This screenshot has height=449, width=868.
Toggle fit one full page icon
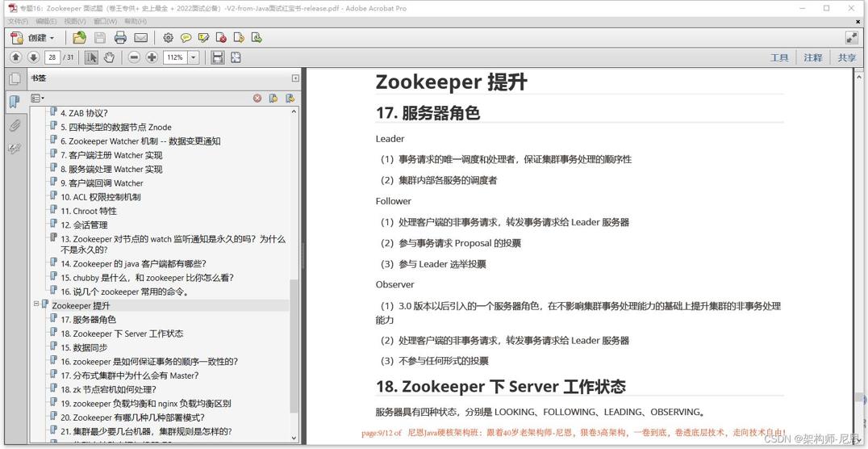[236, 57]
